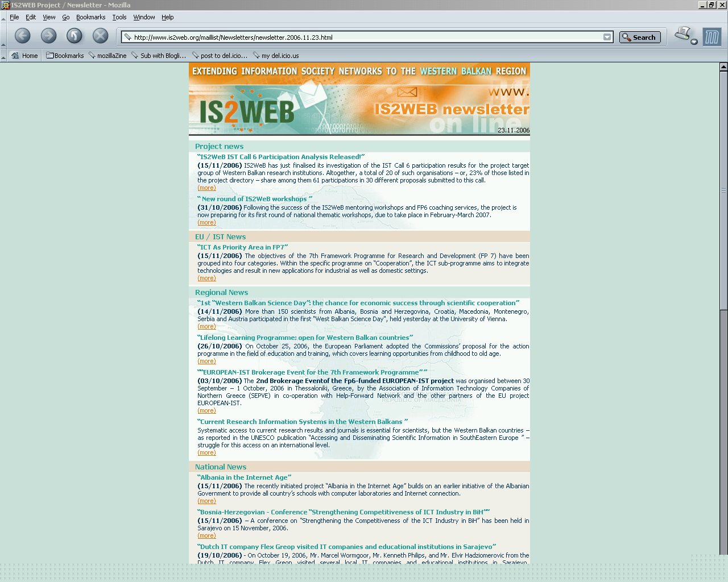This screenshot has width=728, height=582.
Task: Open the Edit menu
Action: pyautogui.click(x=31, y=17)
